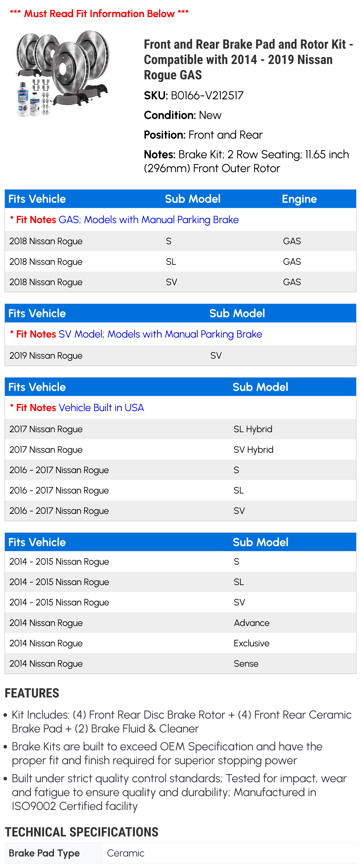Click the SV Model fit notes line
The height and width of the screenshot is (868, 361).
click(136, 334)
